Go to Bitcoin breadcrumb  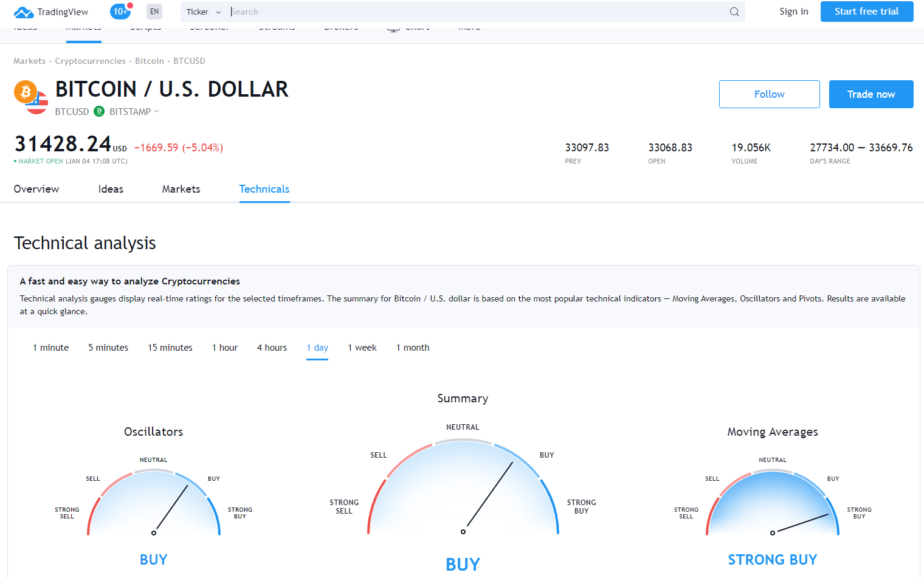pos(150,61)
